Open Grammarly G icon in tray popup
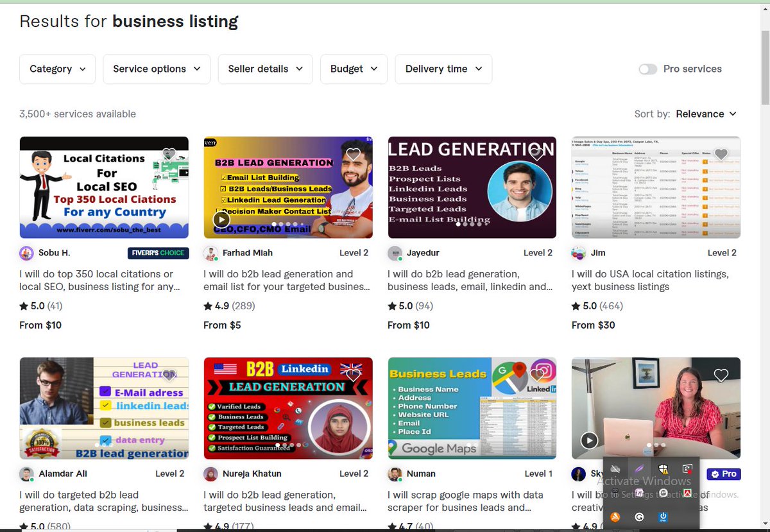The height and width of the screenshot is (532, 770). point(639,517)
